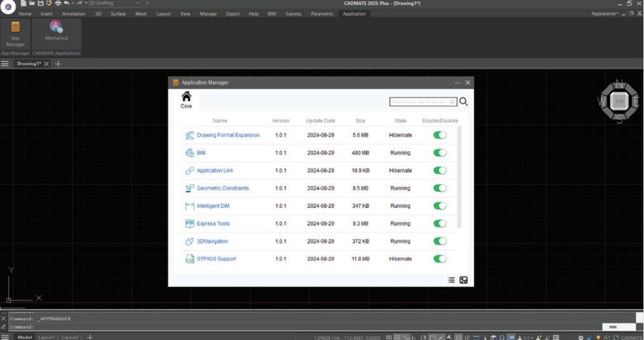
Task: Click the Application Manager vertical scrollbar
Action: click(459, 177)
